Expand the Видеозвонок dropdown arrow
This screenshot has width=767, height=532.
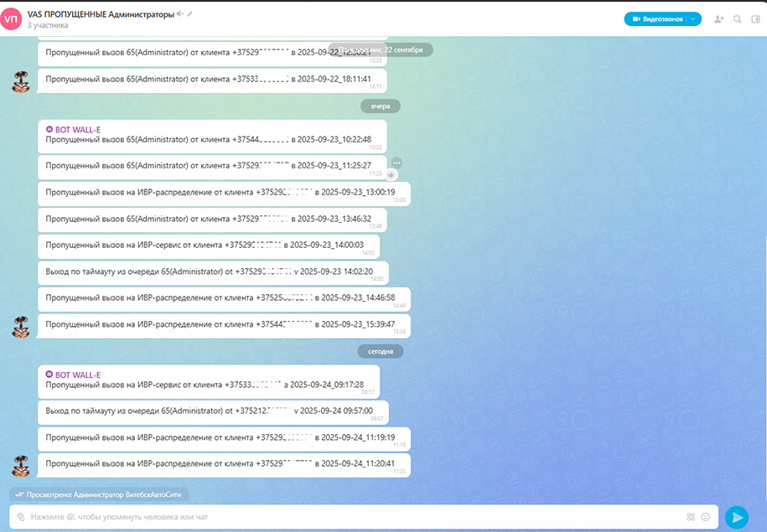click(692, 18)
